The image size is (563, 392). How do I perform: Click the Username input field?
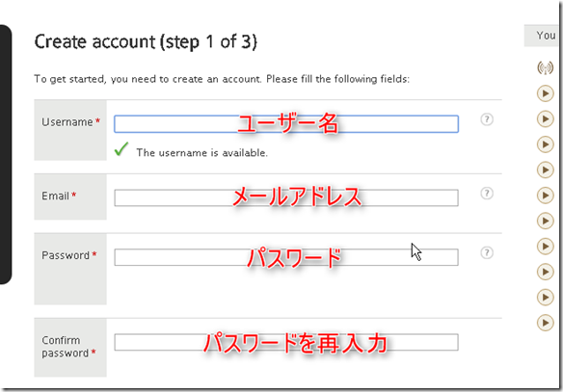click(286, 124)
